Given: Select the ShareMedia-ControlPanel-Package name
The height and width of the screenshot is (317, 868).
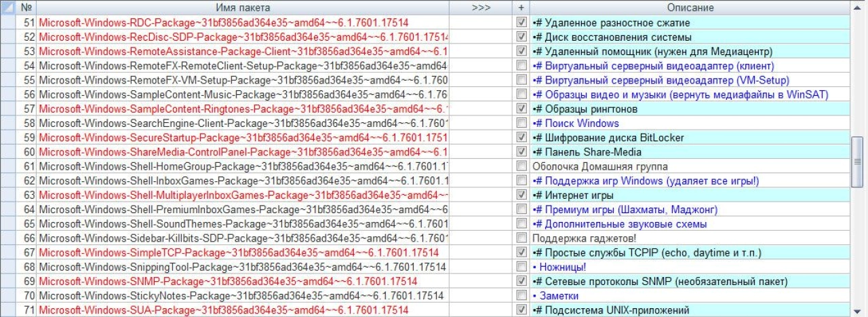Looking at the screenshot, I should click(x=243, y=151).
